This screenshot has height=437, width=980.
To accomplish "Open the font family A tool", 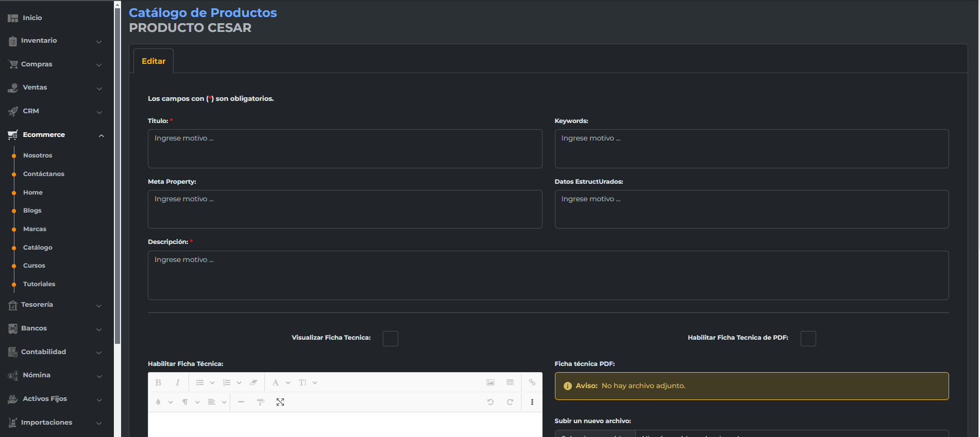I will (276, 382).
